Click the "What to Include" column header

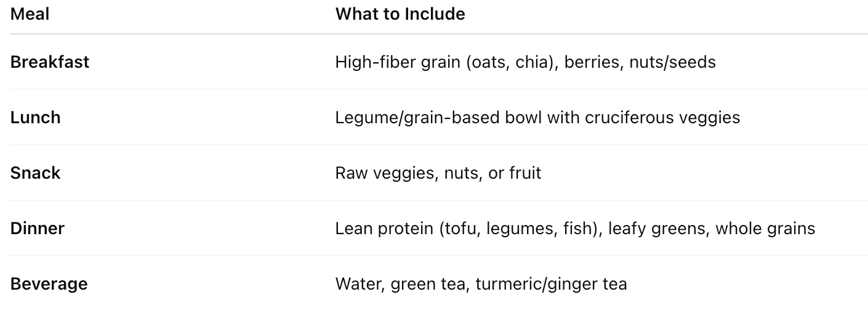point(400,14)
